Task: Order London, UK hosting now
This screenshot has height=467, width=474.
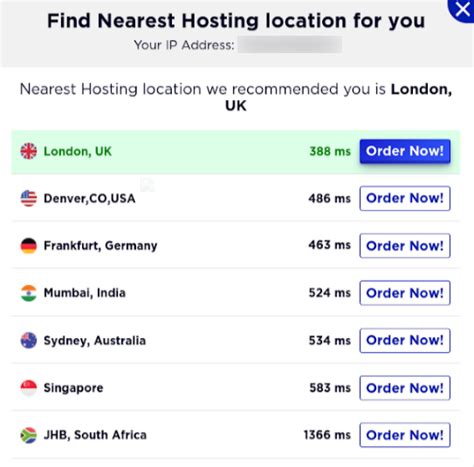Action: (x=405, y=151)
